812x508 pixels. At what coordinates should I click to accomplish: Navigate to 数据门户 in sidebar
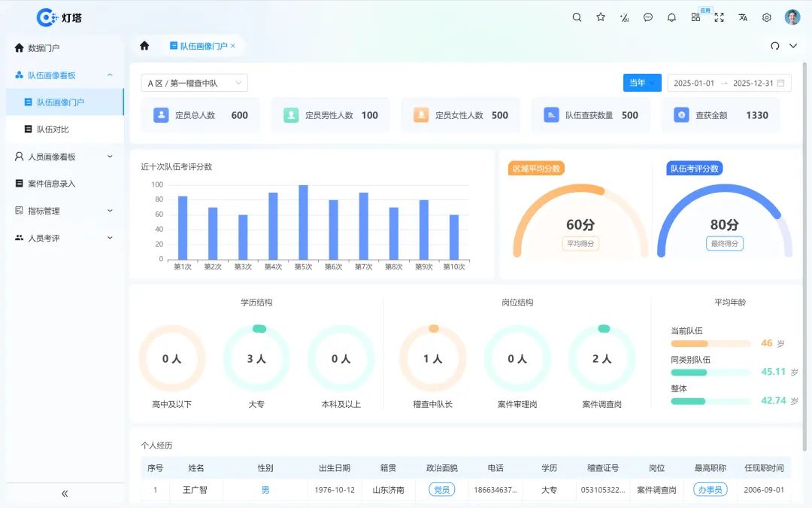[51, 47]
